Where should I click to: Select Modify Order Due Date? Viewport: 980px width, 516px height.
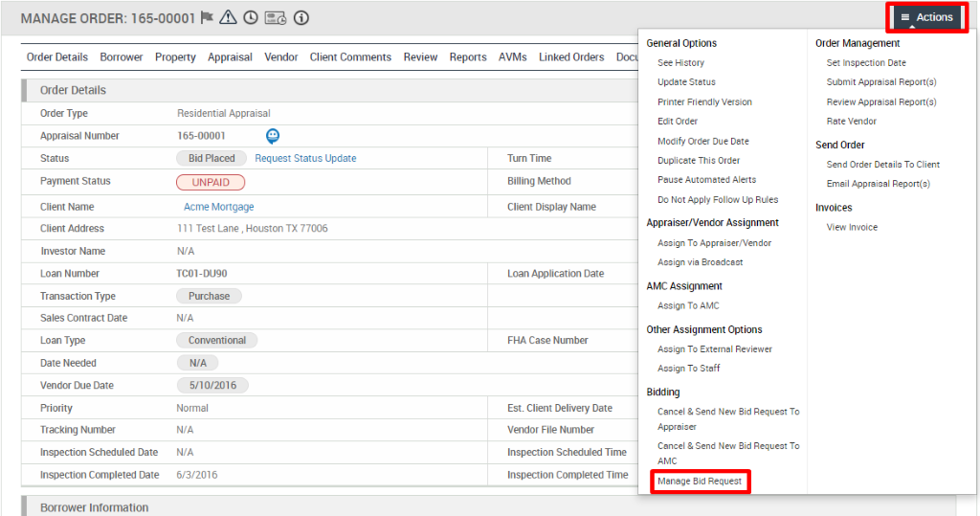pyautogui.click(x=703, y=142)
